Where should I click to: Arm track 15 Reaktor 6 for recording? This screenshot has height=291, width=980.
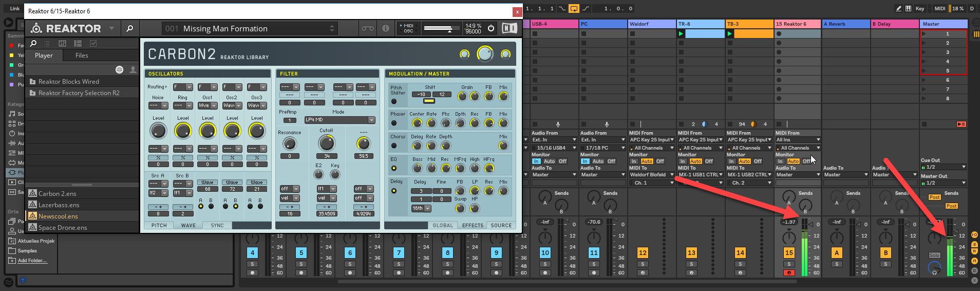(789, 272)
